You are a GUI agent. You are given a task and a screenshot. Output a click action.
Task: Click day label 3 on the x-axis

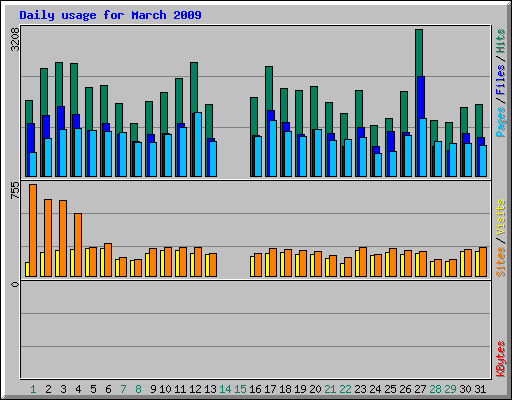63,389
